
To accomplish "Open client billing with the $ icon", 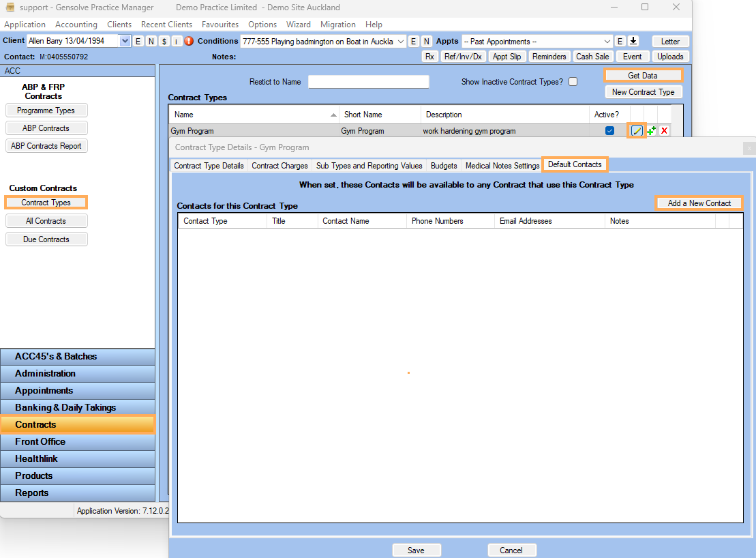I will tap(164, 41).
